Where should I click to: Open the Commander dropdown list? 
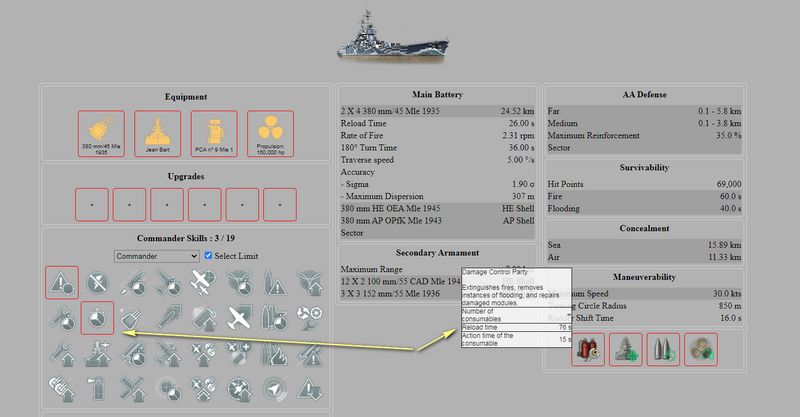coord(156,256)
